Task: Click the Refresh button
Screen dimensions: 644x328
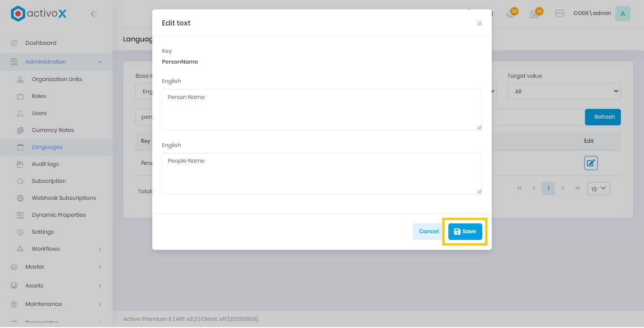Action: coord(603,117)
